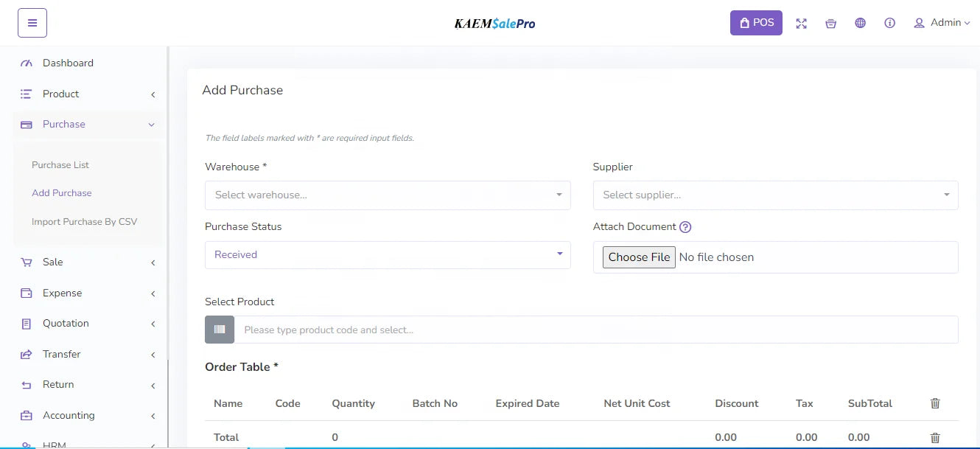This screenshot has width=980, height=449.
Task: Click the barcode scanner icon beside product search
Action: click(x=220, y=330)
